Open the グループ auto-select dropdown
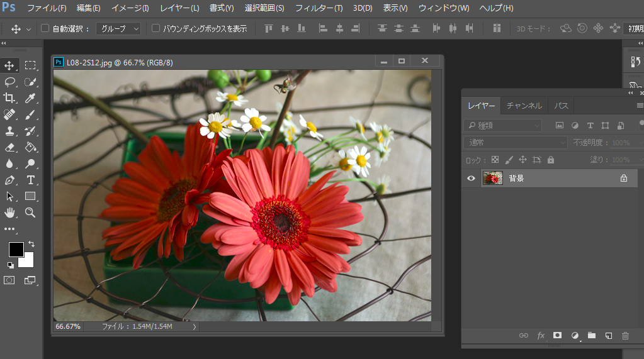The image size is (644, 359). click(x=118, y=28)
